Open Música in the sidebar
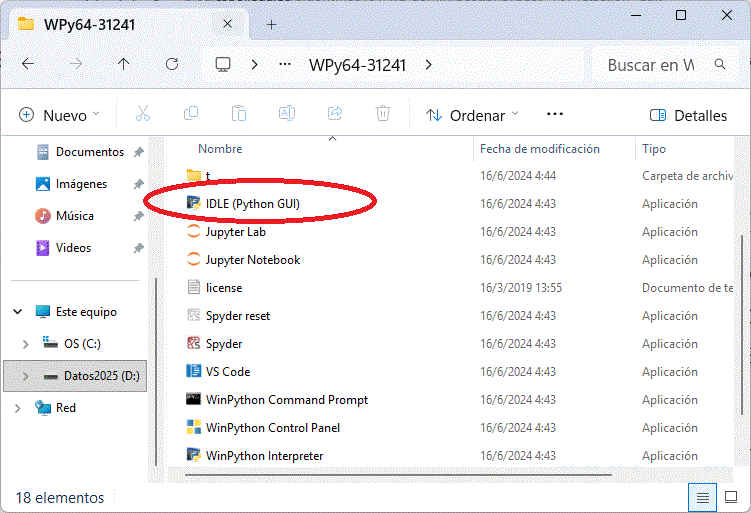 tap(74, 216)
